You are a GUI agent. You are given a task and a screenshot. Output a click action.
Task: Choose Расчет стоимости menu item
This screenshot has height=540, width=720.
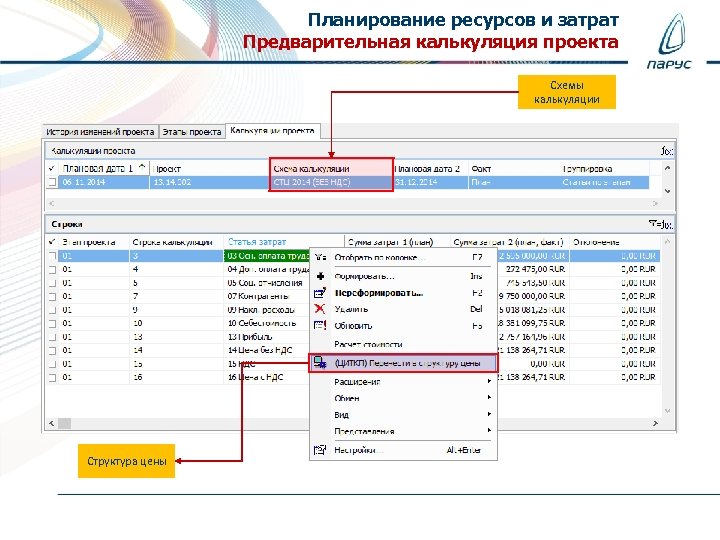403,344
